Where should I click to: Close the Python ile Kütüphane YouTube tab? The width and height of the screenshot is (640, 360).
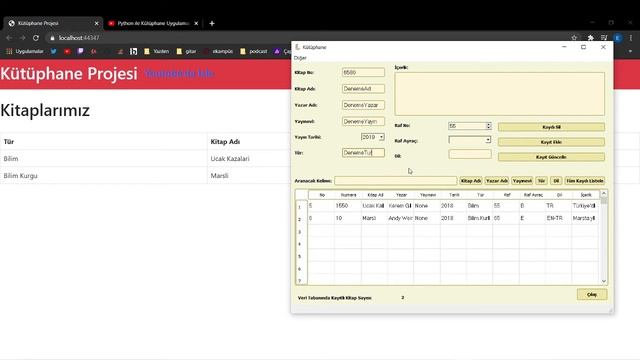pos(196,23)
